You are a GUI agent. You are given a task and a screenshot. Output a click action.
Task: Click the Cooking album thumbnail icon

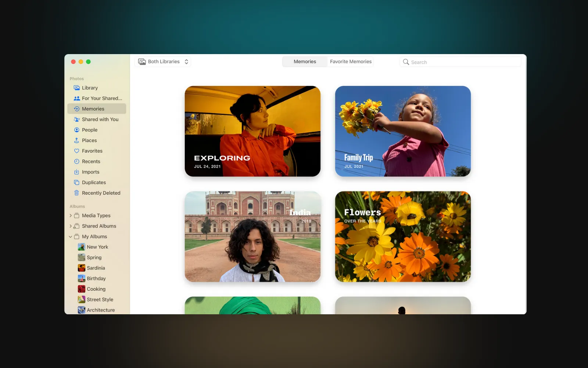82,289
